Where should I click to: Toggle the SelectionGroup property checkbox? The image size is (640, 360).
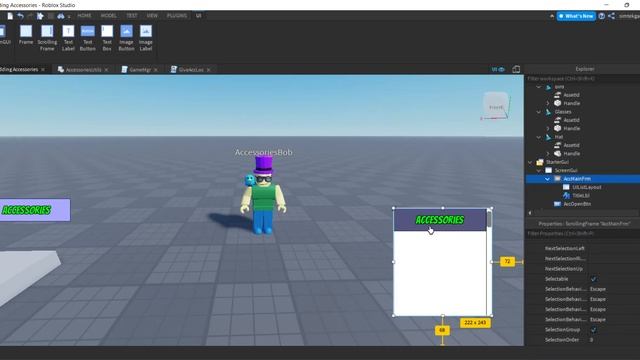[x=593, y=330]
